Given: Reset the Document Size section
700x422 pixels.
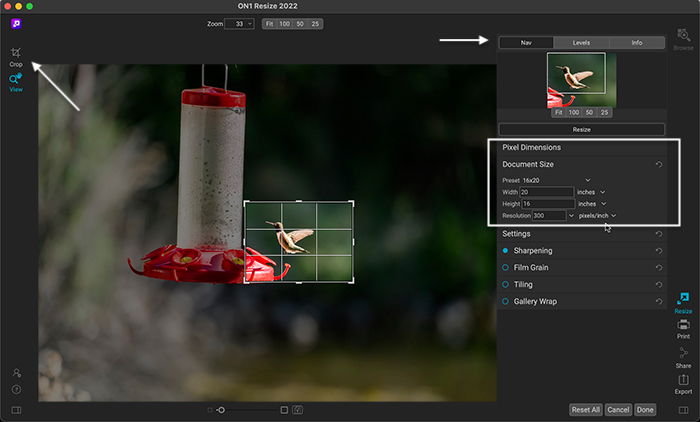Looking at the screenshot, I should [x=659, y=164].
